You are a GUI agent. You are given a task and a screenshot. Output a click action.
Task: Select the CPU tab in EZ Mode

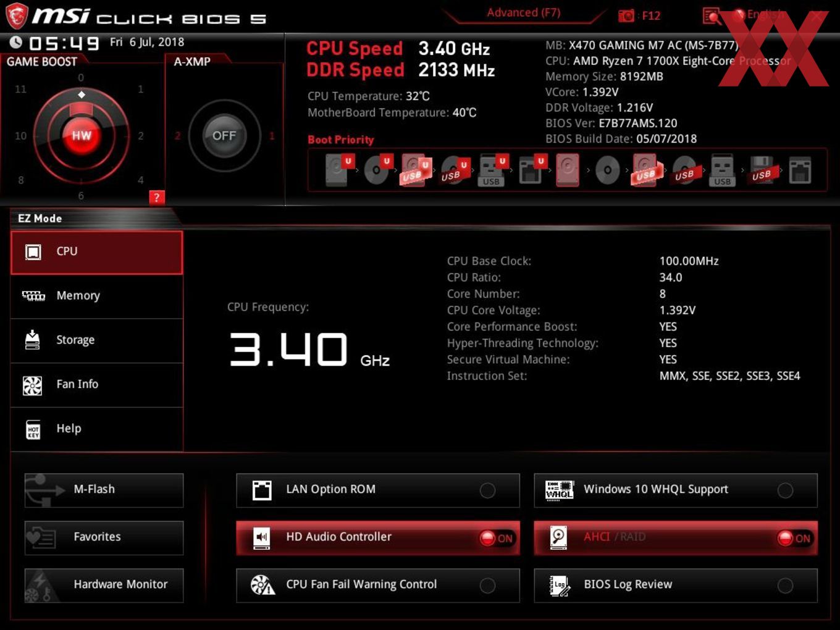click(x=97, y=252)
